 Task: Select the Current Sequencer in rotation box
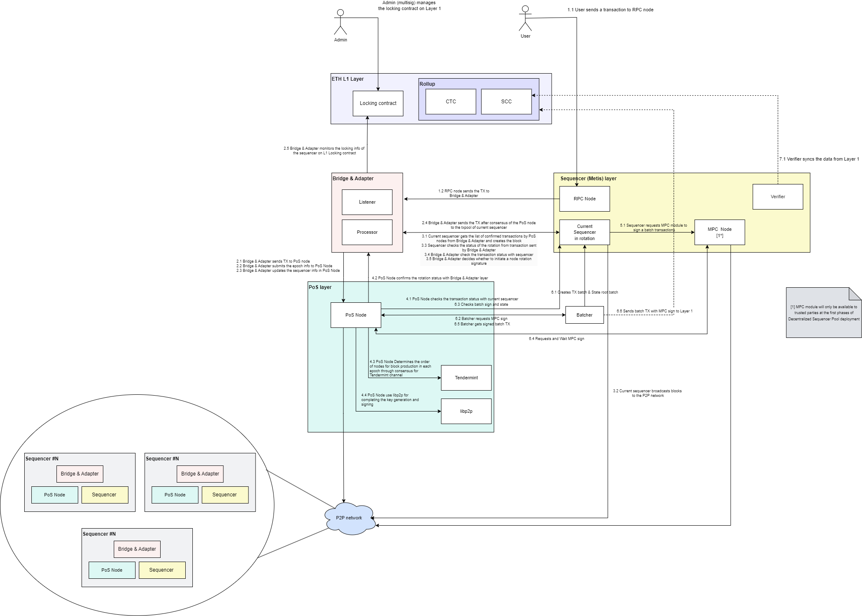pyautogui.click(x=585, y=232)
